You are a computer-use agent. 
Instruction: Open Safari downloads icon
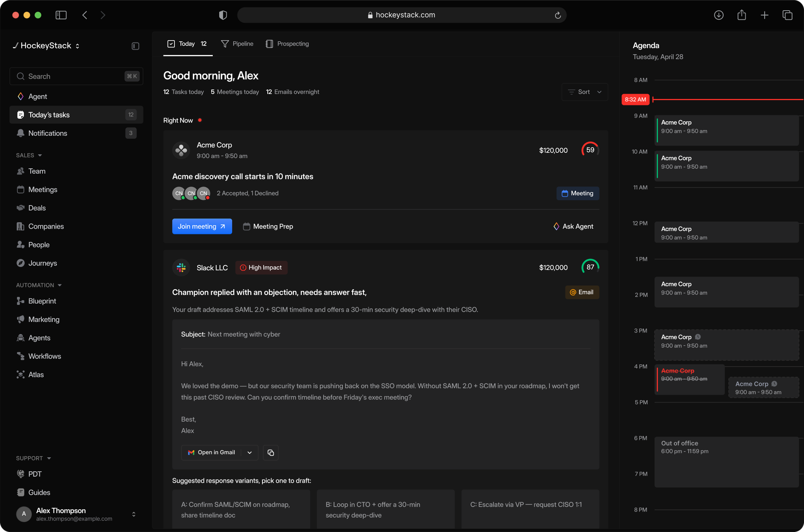[719, 15]
